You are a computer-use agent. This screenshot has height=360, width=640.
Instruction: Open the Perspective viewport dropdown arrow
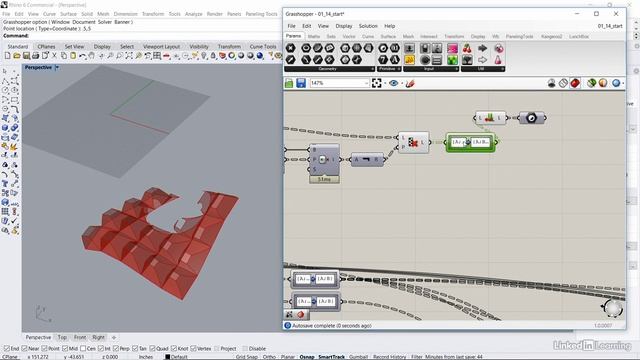pyautogui.click(x=57, y=67)
